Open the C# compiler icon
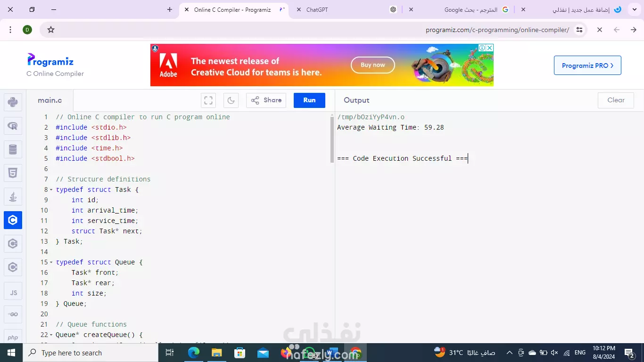Image resolution: width=644 pixels, height=362 pixels. click(x=13, y=267)
